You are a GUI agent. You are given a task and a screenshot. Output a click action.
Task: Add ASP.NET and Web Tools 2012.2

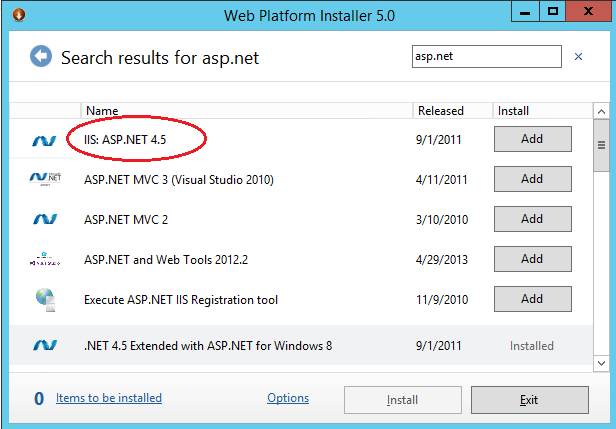pos(533,259)
